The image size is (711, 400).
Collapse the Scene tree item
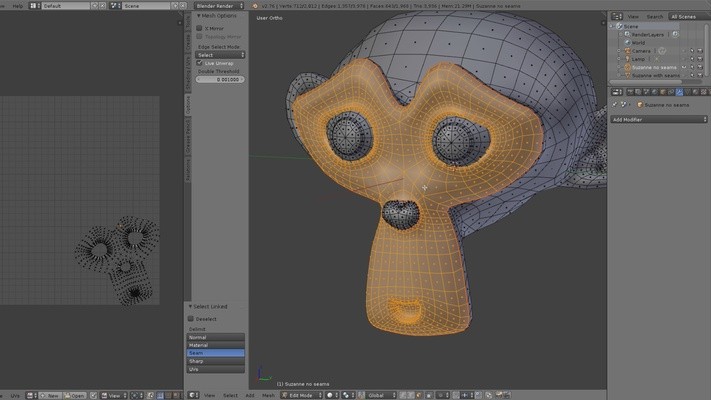611,26
